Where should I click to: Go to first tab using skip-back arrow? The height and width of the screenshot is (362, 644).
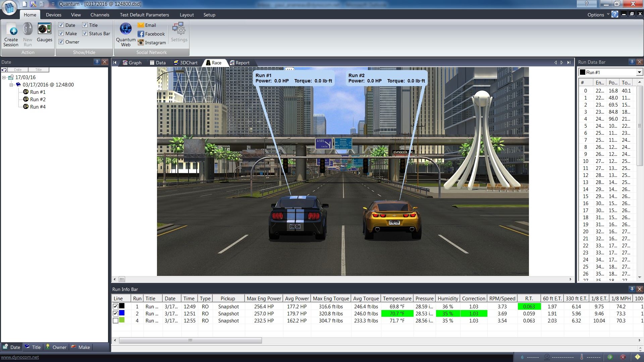click(x=115, y=63)
